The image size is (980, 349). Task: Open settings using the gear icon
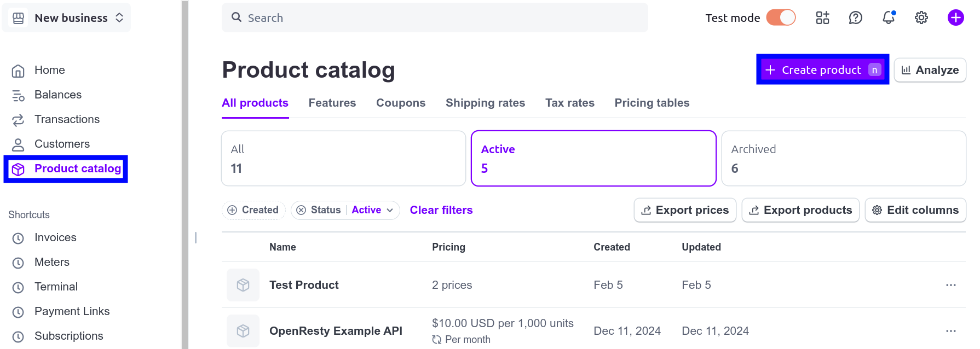pos(921,18)
